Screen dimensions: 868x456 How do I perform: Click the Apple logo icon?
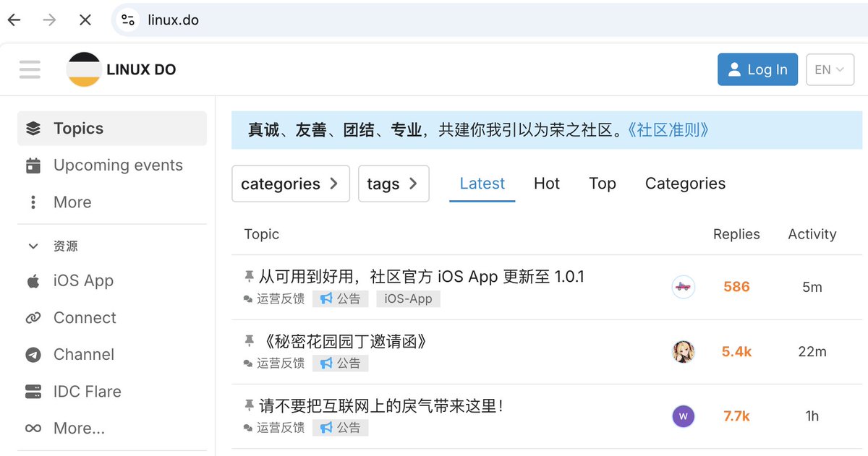click(x=33, y=281)
